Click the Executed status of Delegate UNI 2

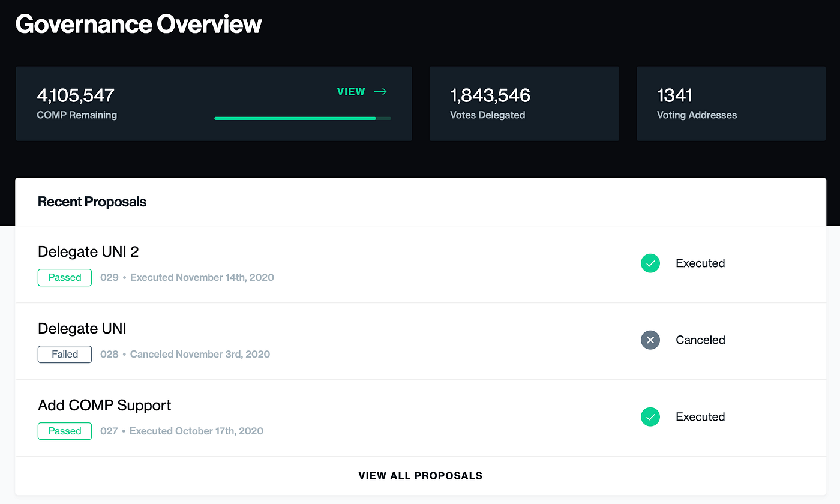pos(700,263)
